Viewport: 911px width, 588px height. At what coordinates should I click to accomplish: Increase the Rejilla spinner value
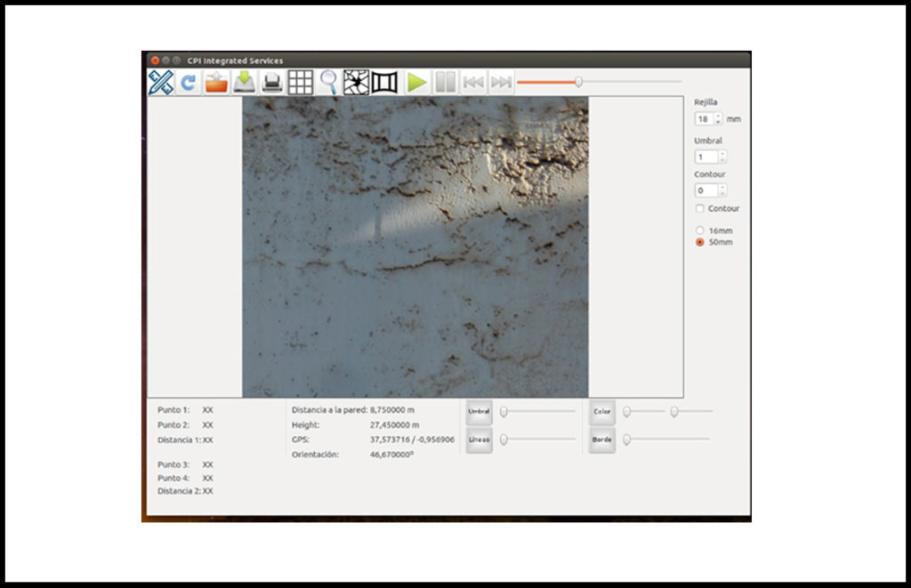tap(719, 117)
